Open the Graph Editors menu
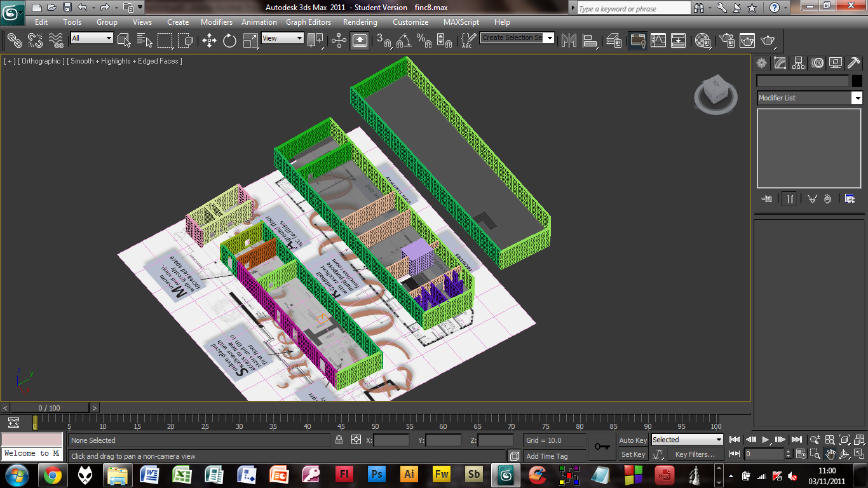 [x=308, y=22]
